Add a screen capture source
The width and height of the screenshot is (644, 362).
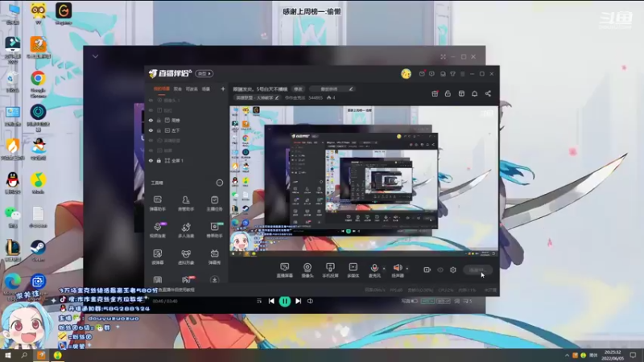point(285,270)
